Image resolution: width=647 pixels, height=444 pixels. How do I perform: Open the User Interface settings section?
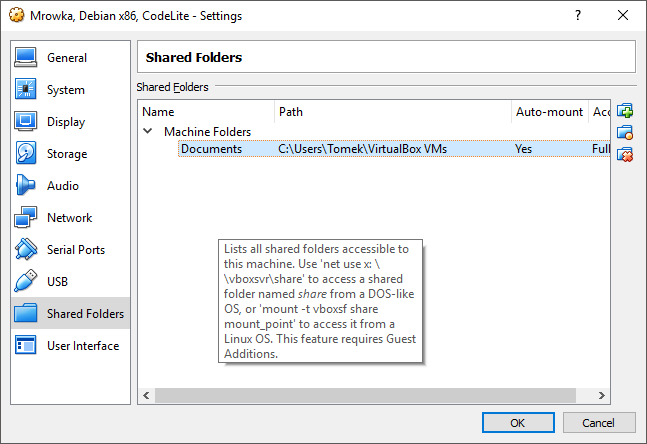pyautogui.click(x=82, y=346)
